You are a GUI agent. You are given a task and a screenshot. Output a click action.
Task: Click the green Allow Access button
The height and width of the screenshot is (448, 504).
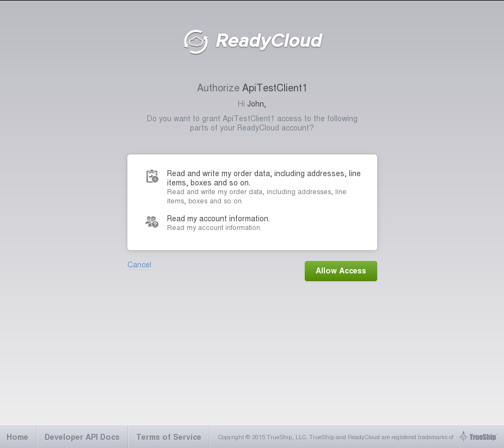341,271
